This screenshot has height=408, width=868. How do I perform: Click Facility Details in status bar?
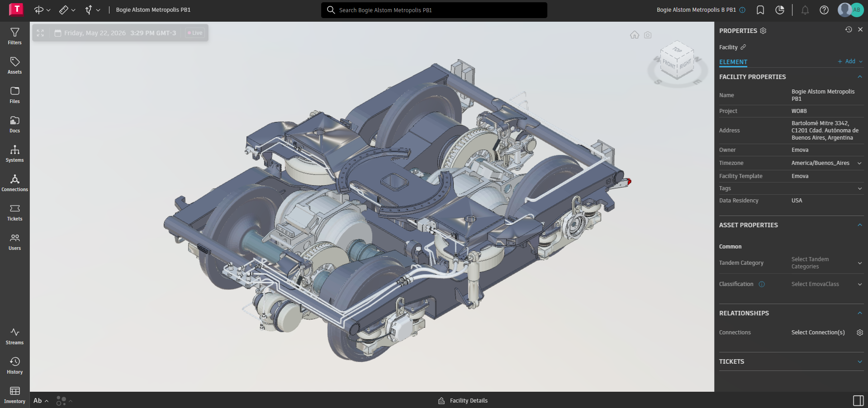(463, 401)
